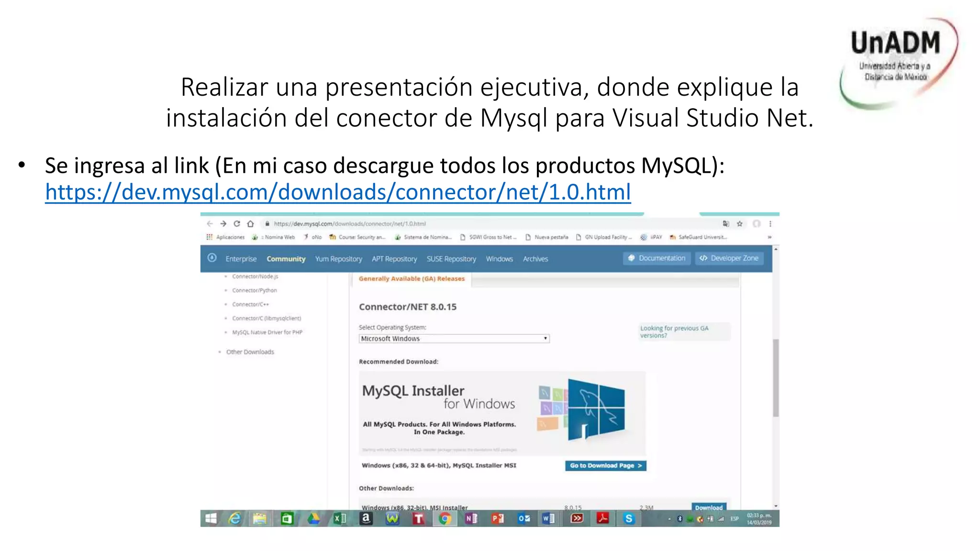Open the Connector/C++ sidebar link
The height and width of the screenshot is (551, 980).
(x=251, y=304)
